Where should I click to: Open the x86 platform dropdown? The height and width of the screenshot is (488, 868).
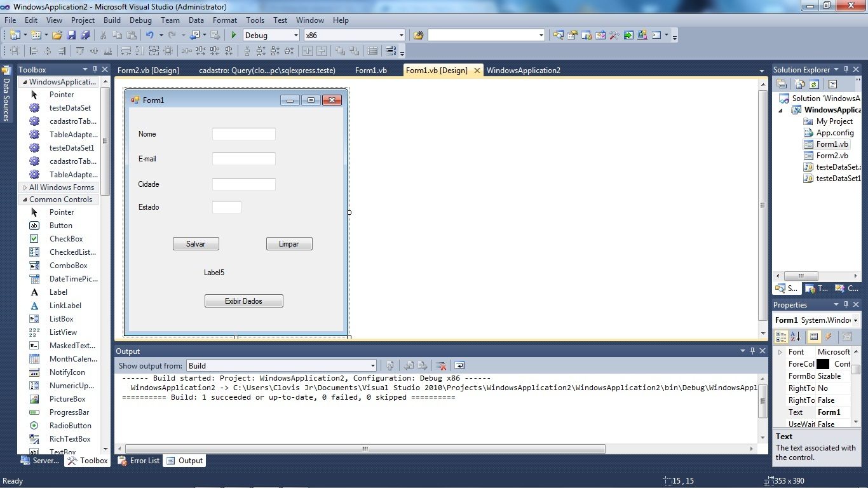click(401, 35)
